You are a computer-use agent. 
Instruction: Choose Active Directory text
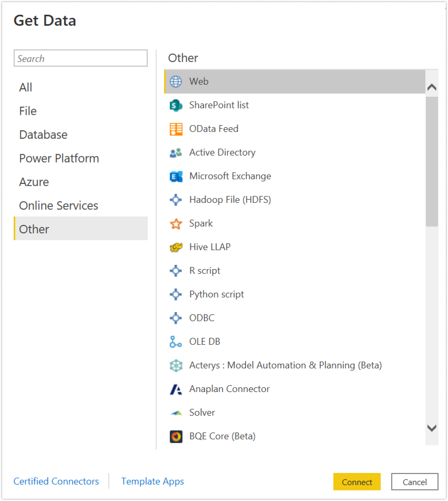coord(222,152)
